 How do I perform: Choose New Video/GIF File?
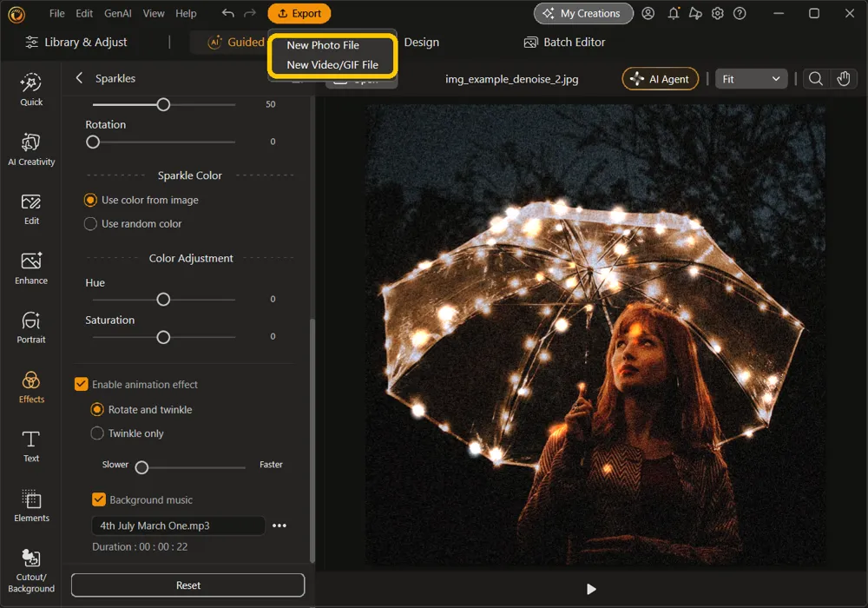pyautogui.click(x=332, y=65)
